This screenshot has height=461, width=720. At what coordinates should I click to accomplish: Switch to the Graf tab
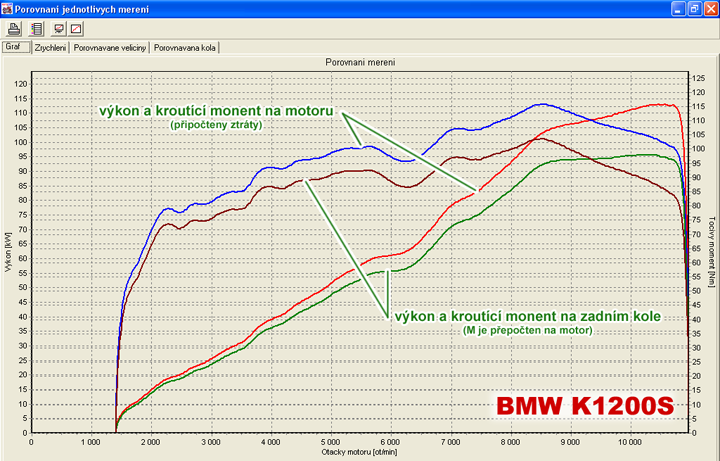[x=16, y=47]
